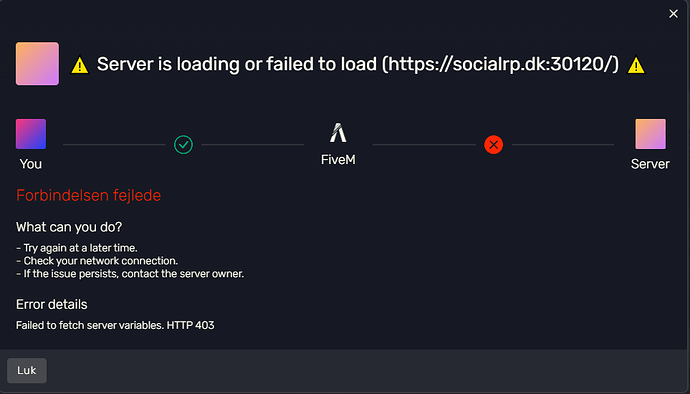Click the green checkmark connection status icon

[183, 144]
